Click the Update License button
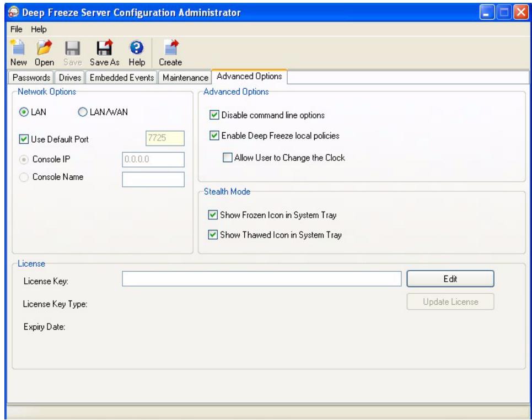Viewport: 532px width, 420px height. (x=450, y=301)
